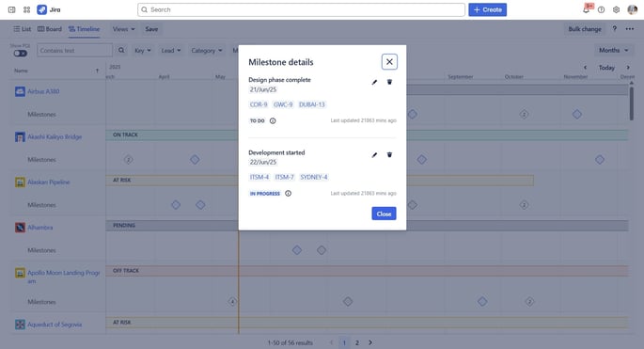Click the Today button
Image resolution: width=644 pixels, height=349 pixels.
pos(606,68)
